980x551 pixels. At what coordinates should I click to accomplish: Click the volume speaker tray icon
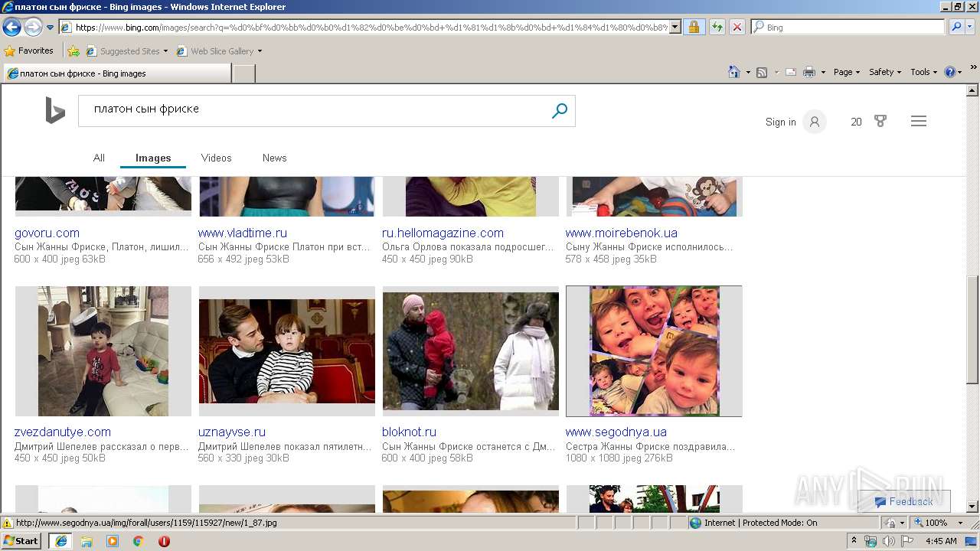point(889,541)
